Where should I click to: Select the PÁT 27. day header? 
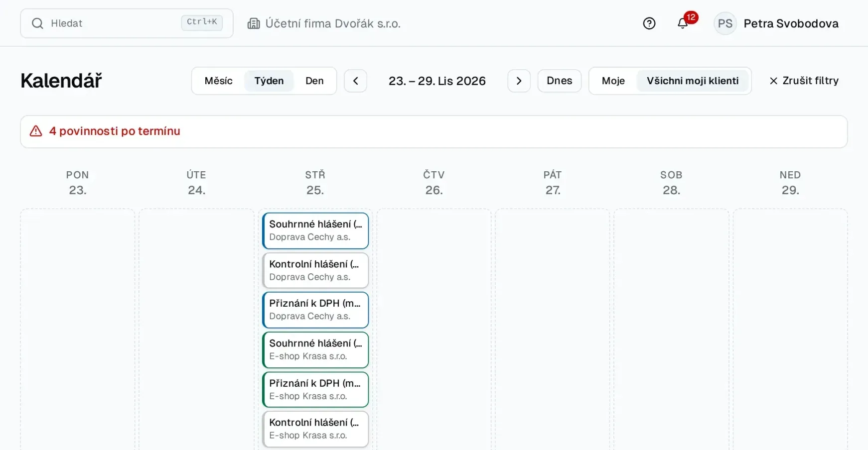553,182
